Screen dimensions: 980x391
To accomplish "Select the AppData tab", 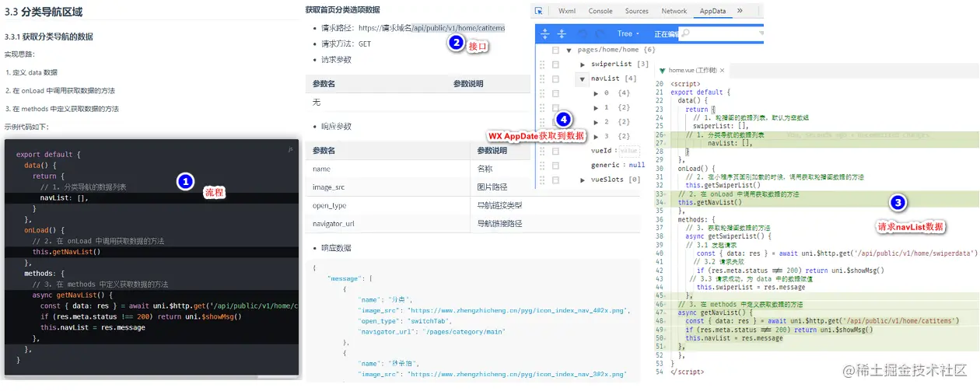I will [x=712, y=11].
